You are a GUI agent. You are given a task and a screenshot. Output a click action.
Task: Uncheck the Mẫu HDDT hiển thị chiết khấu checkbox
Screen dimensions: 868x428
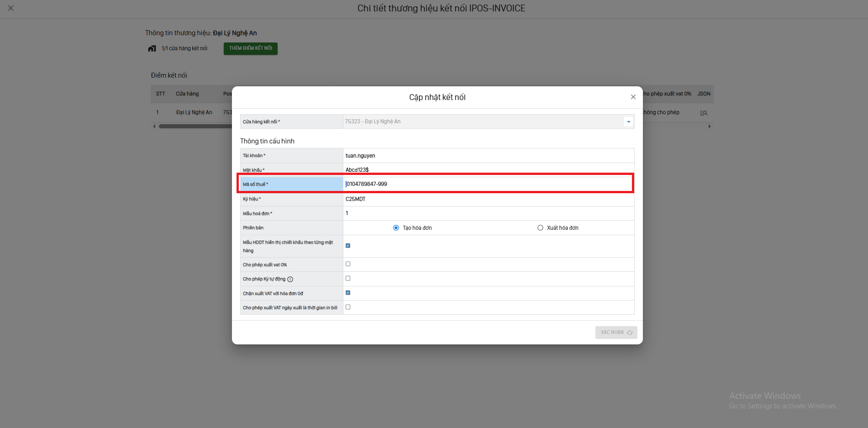348,246
